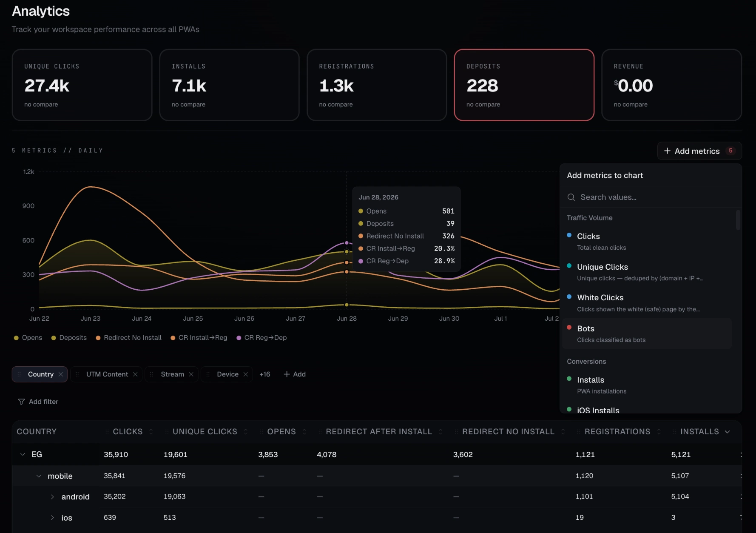Image resolution: width=756 pixels, height=533 pixels.
Task: Sort by Redirect No Install column arrows
Action: (563, 432)
